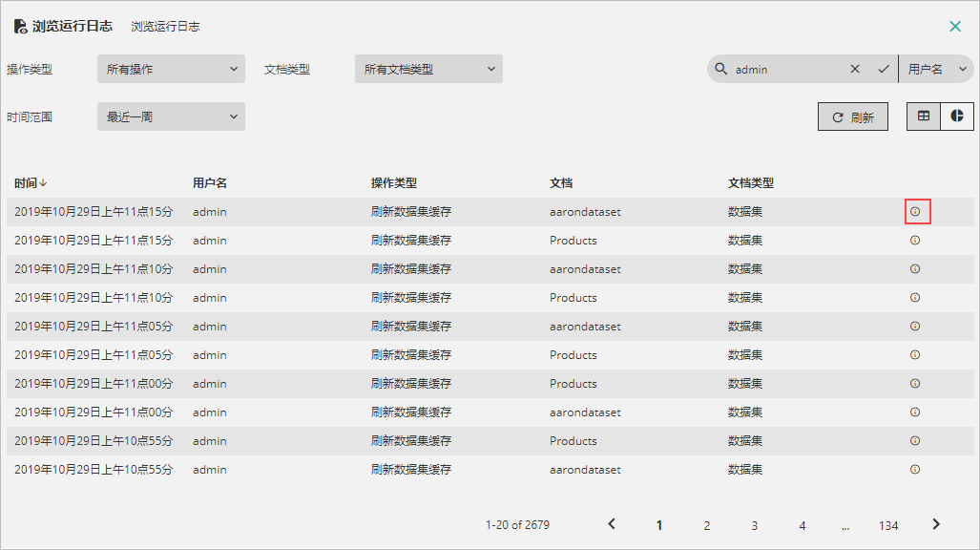Image resolution: width=980 pixels, height=550 pixels.
Task: Go to next page arrow
Action: [x=936, y=524]
